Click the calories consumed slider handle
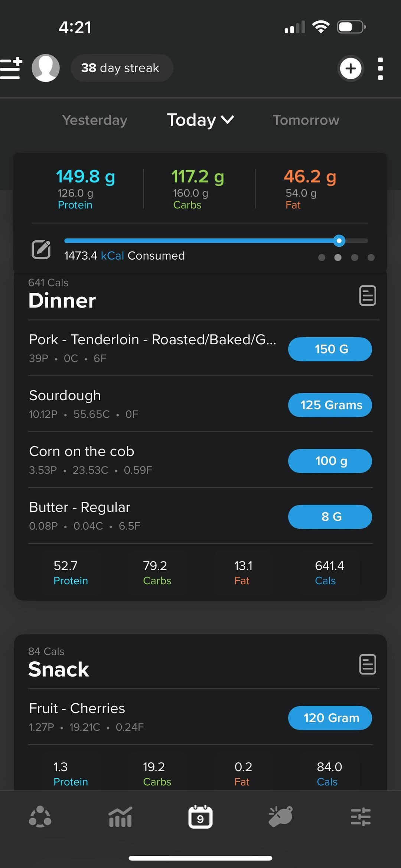This screenshot has height=868, width=401. tap(339, 241)
